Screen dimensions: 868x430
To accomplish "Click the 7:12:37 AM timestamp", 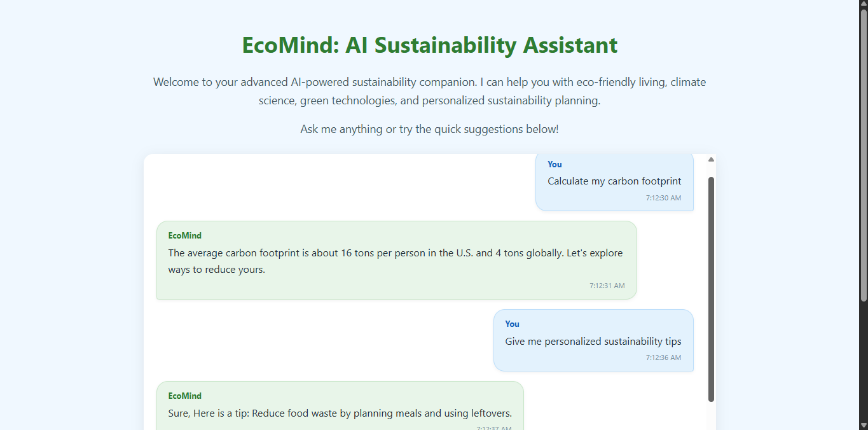I will point(494,428).
